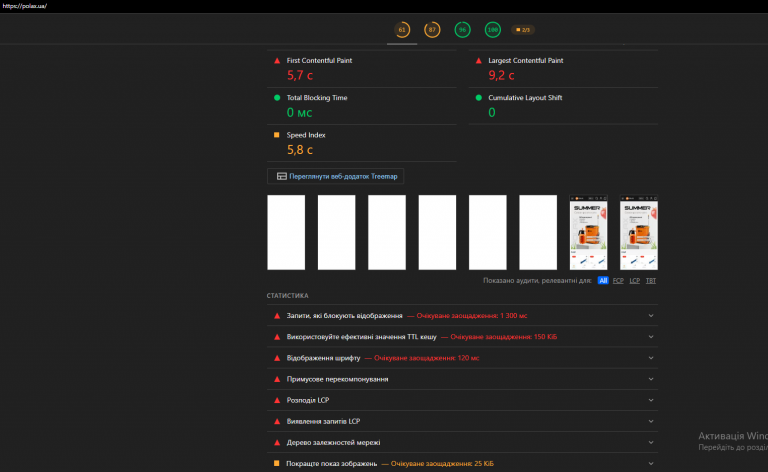Screen dimensions: 768x472
Task: Click the 5,8 с Speed Index value
Action: 300,150
